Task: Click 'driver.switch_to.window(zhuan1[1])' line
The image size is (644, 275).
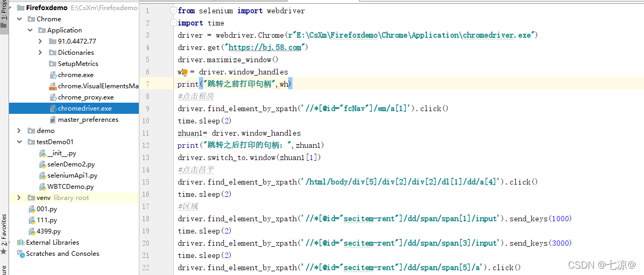Action: click(250, 157)
